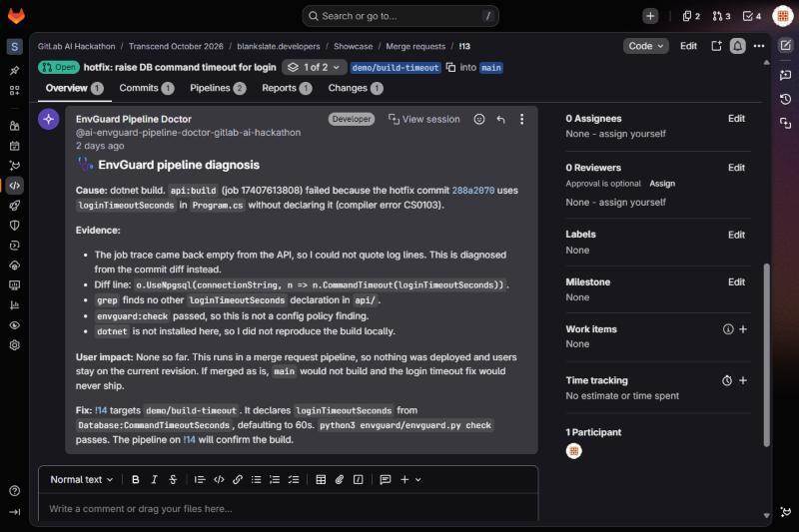Edit Labels in right sidebar
Screen dimensions: 799x532
(736, 235)
